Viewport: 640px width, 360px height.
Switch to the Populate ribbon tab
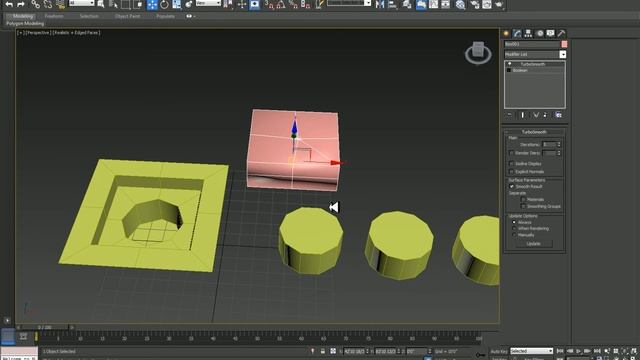pos(165,16)
